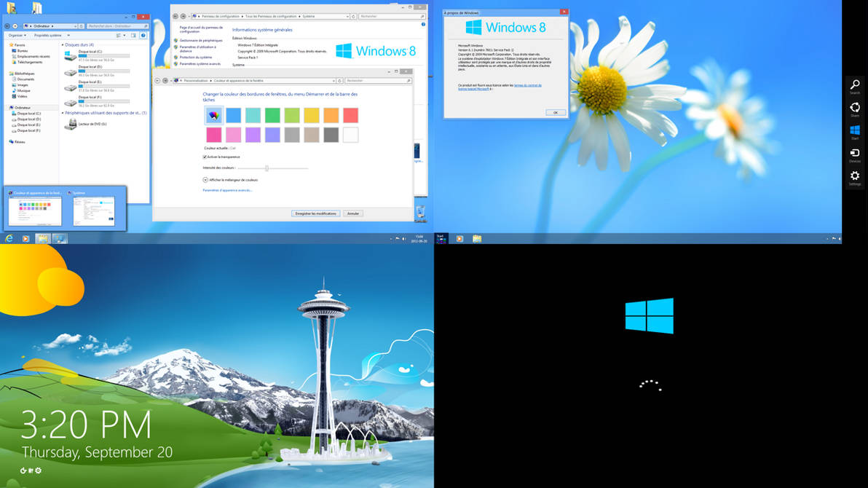868x488 pixels.
Task: Open the Settings charm
Action: coord(855,174)
